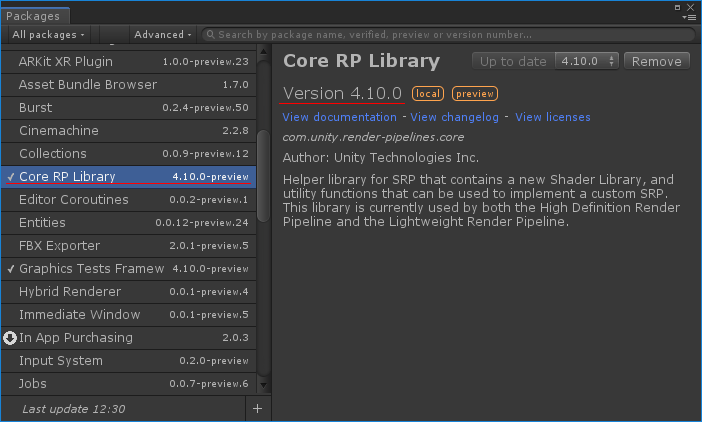The width and height of the screenshot is (702, 422).
Task: Select Graphics Tests Framework package
Action: pyautogui.click(x=129, y=269)
